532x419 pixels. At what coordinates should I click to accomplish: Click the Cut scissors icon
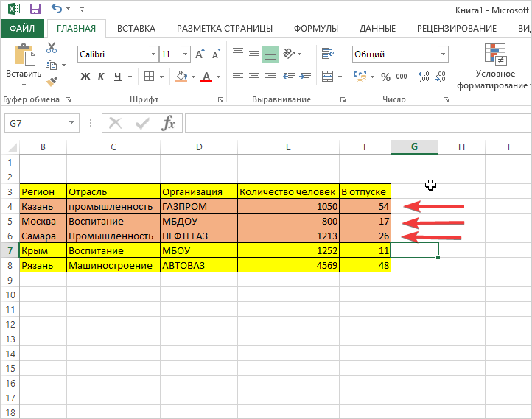point(52,48)
